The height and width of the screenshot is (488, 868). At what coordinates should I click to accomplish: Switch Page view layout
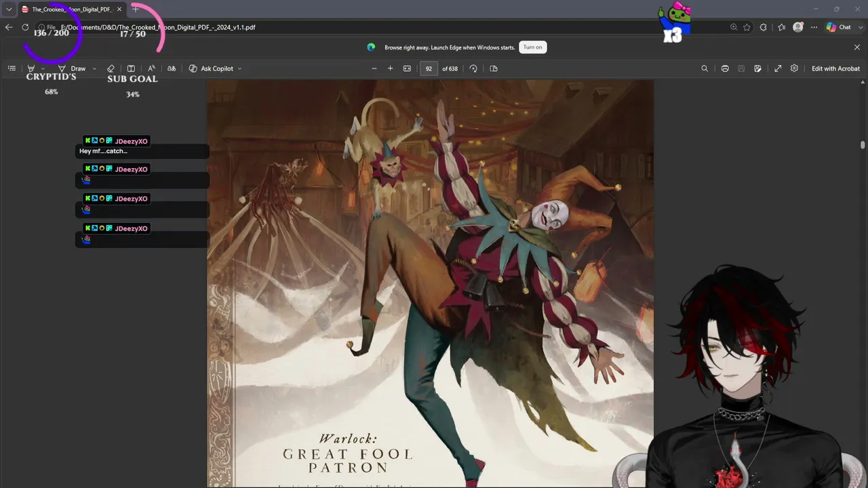click(494, 68)
